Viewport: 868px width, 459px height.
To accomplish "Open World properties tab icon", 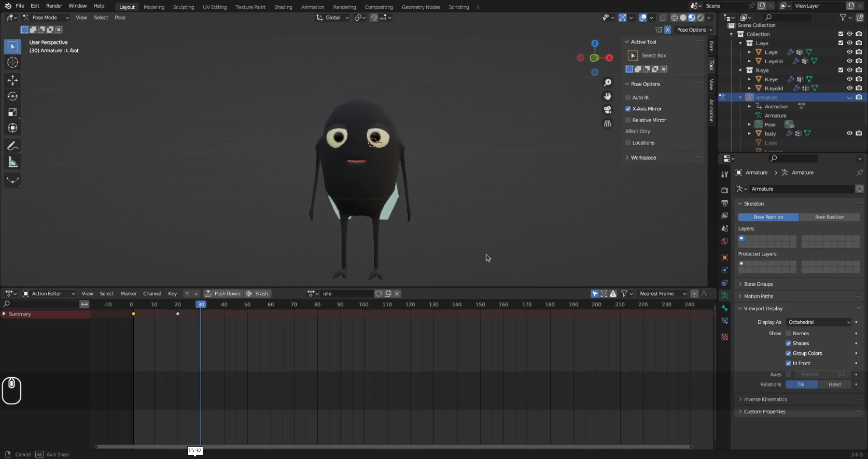I will point(724,241).
